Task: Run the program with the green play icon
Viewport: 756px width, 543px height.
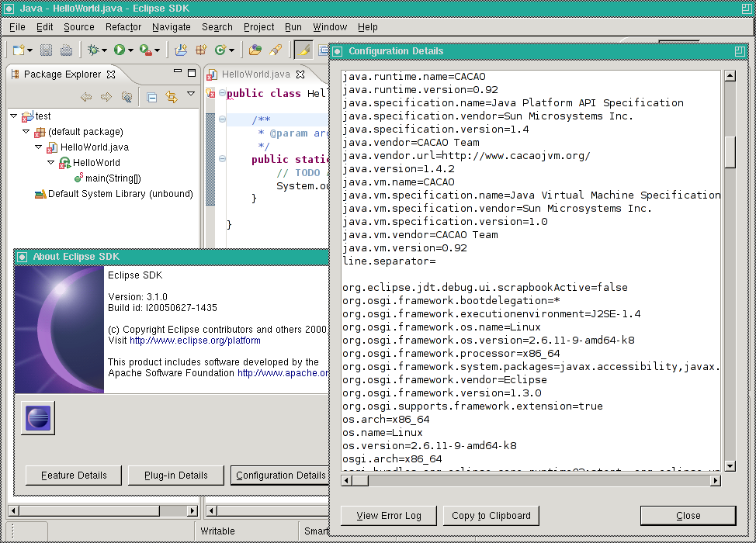Action: pyautogui.click(x=119, y=50)
